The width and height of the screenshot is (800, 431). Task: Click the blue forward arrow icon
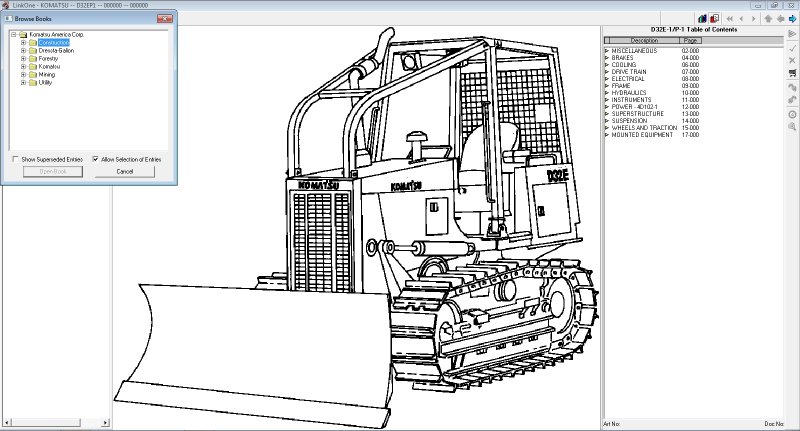792,19
